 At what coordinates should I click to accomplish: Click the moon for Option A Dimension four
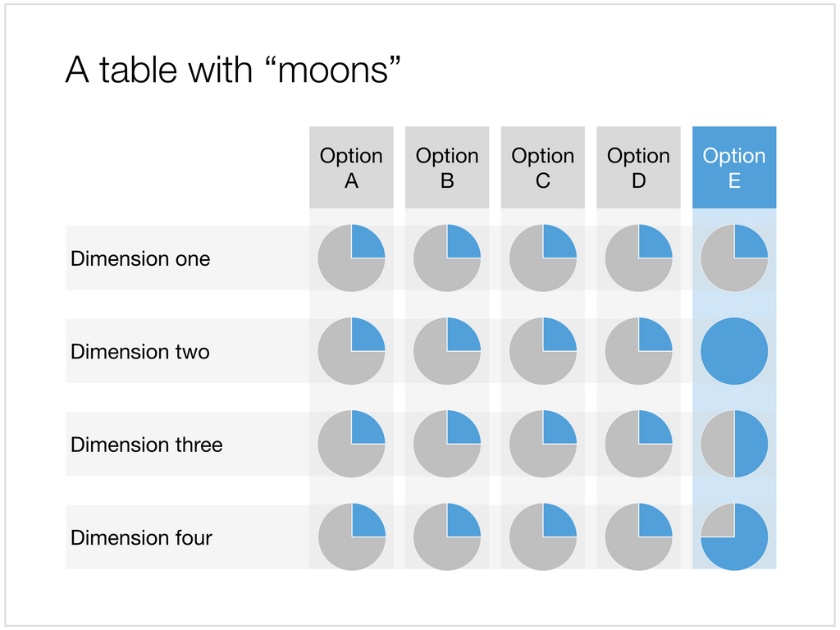[x=351, y=536]
